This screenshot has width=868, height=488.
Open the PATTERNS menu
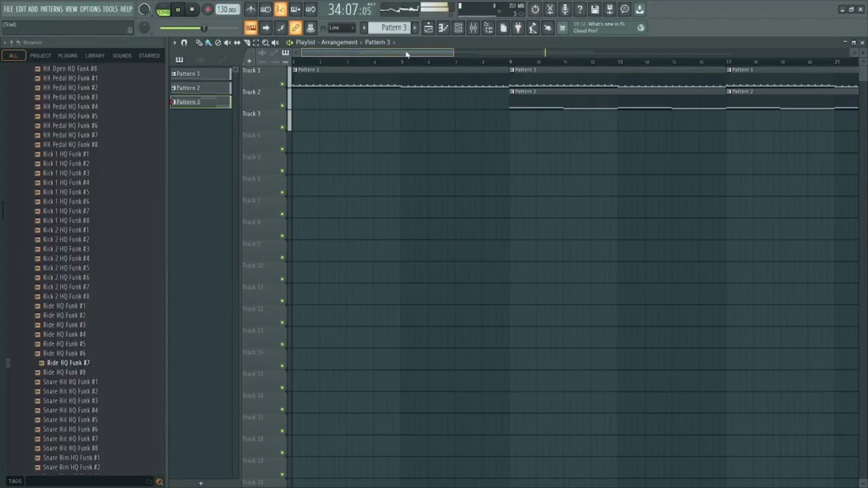tap(52, 9)
